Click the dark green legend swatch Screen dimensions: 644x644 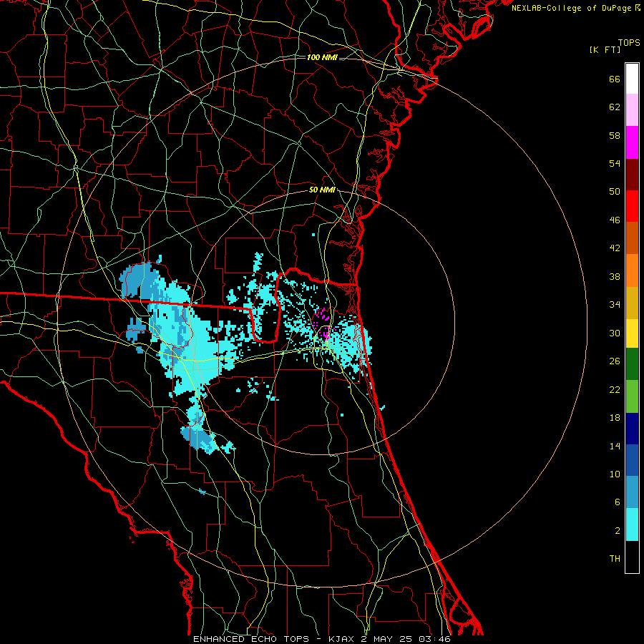point(632,364)
